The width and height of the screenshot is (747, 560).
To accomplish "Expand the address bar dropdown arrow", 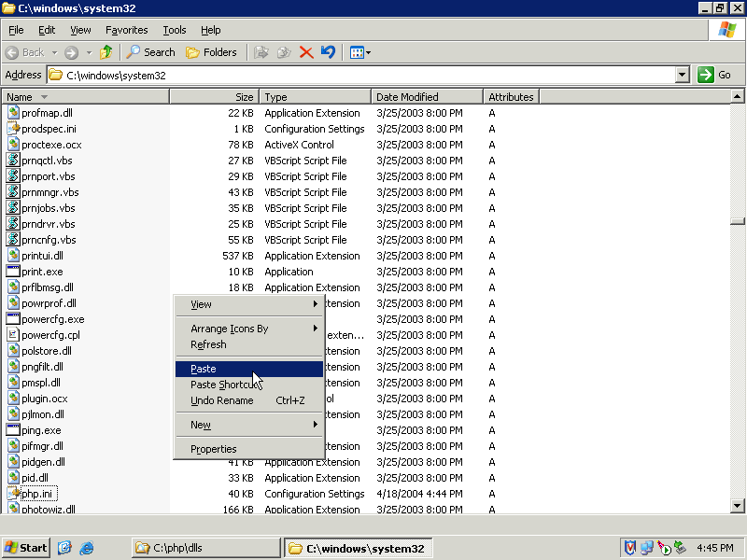I will pos(682,75).
